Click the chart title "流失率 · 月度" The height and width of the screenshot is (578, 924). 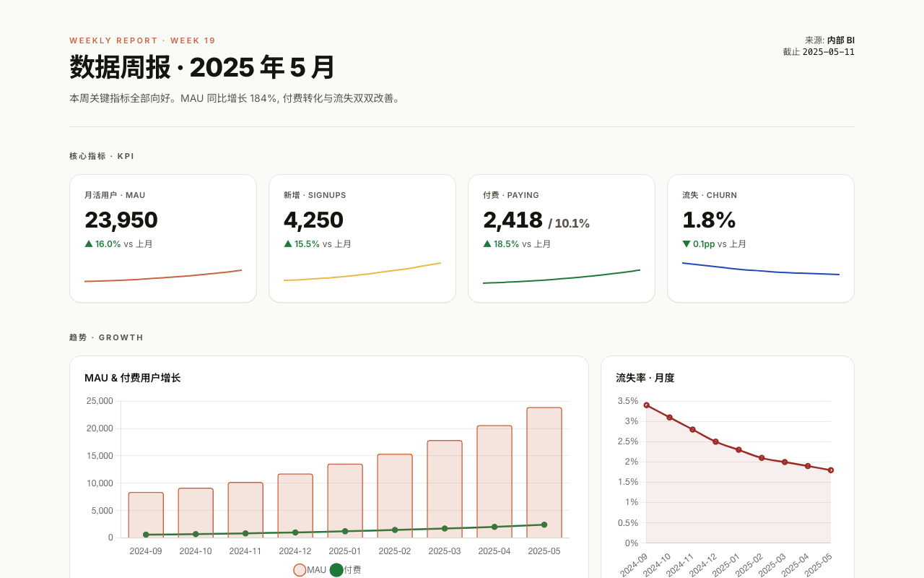[x=645, y=378]
